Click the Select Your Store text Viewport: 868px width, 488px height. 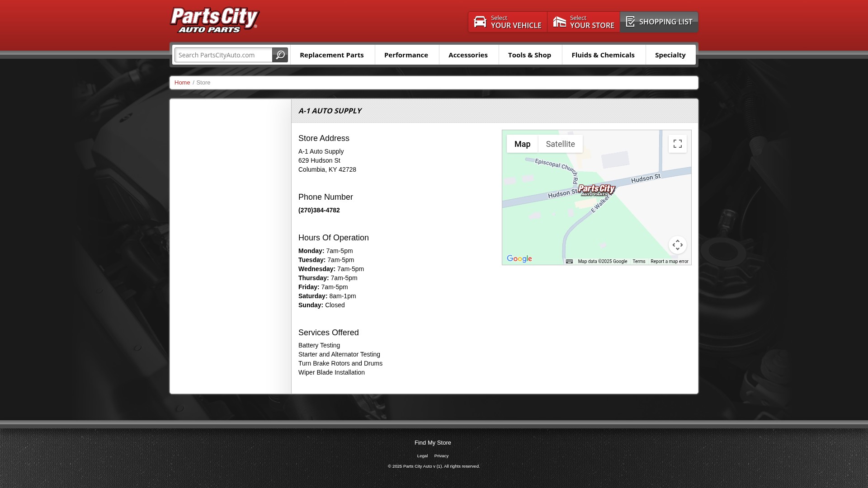592,22
